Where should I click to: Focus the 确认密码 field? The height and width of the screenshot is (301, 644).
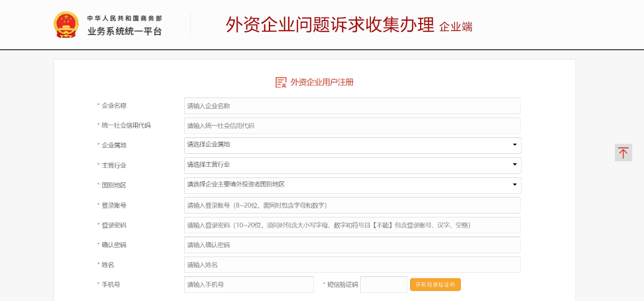(x=352, y=245)
